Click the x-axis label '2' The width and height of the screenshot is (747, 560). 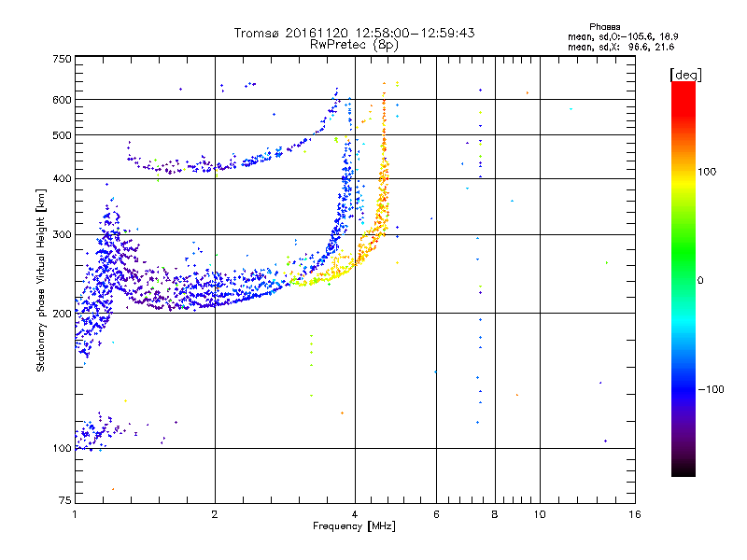(215, 514)
